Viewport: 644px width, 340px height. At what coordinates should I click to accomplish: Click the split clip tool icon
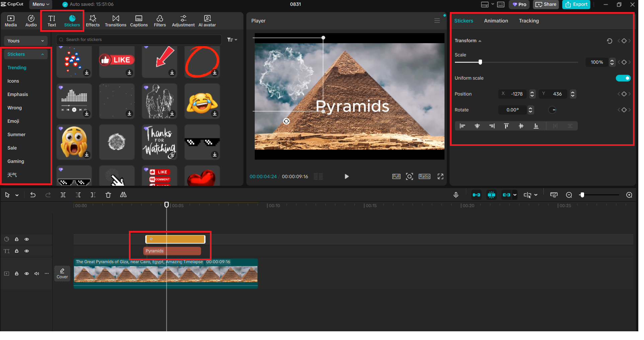point(63,195)
